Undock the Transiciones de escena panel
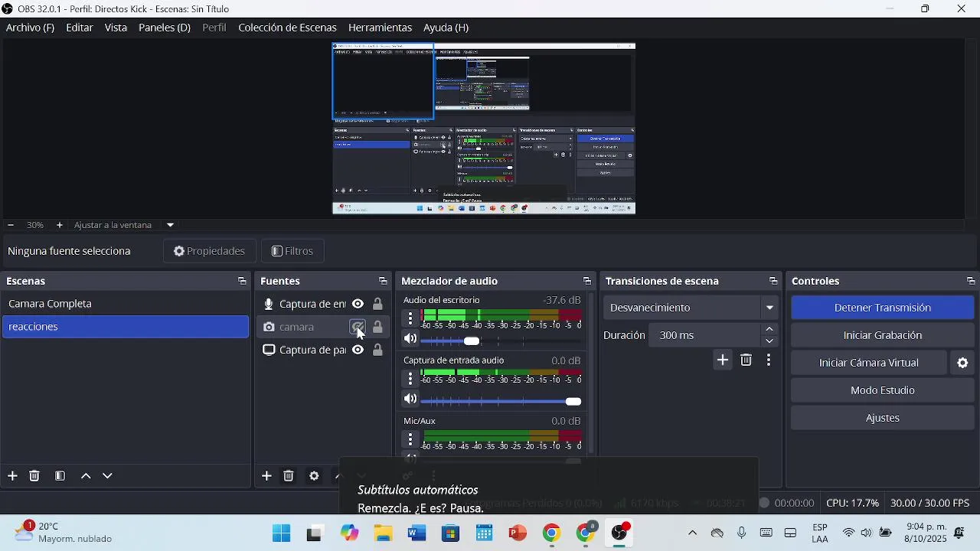 coord(773,281)
